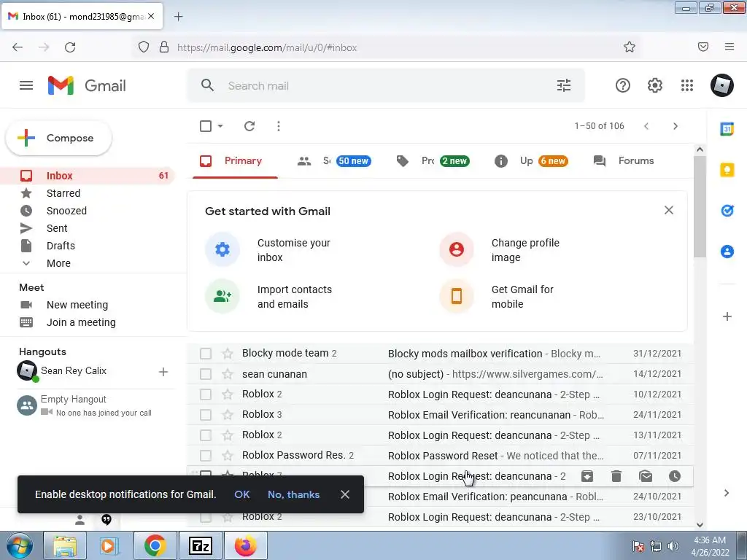
Task: Delete the hovered Roblox Login Request email
Action: coord(616,476)
